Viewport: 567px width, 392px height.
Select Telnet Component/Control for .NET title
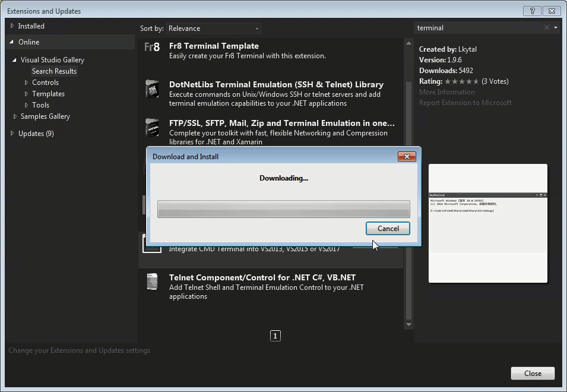[262, 277]
